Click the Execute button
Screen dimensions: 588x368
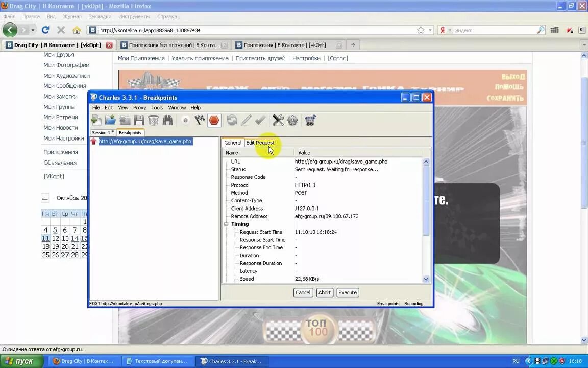(x=348, y=292)
